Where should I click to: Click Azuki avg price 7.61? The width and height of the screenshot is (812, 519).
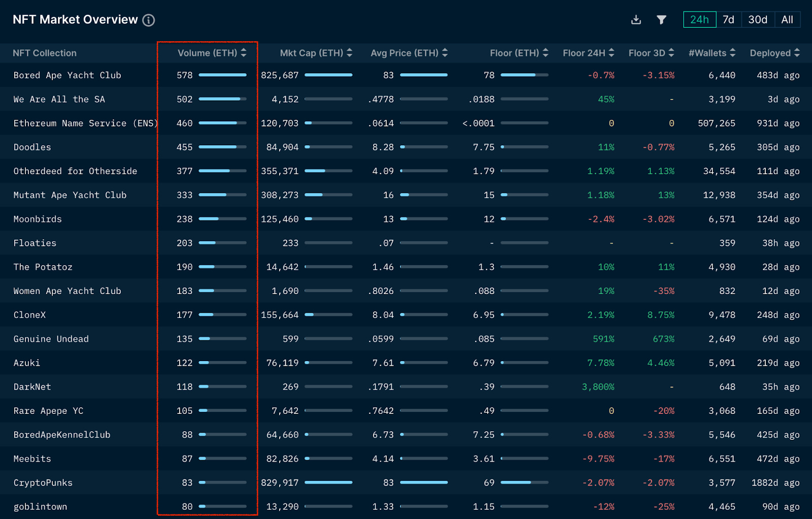(383, 363)
